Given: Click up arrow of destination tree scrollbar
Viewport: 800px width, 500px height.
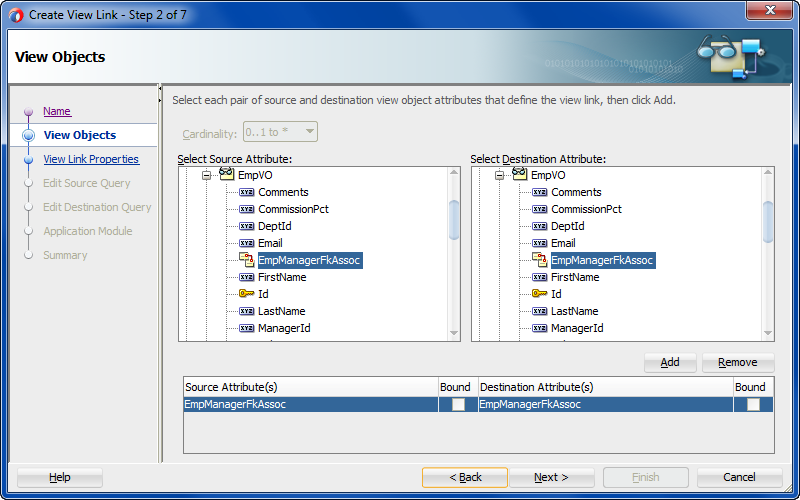Looking at the screenshot, I should click(768, 172).
